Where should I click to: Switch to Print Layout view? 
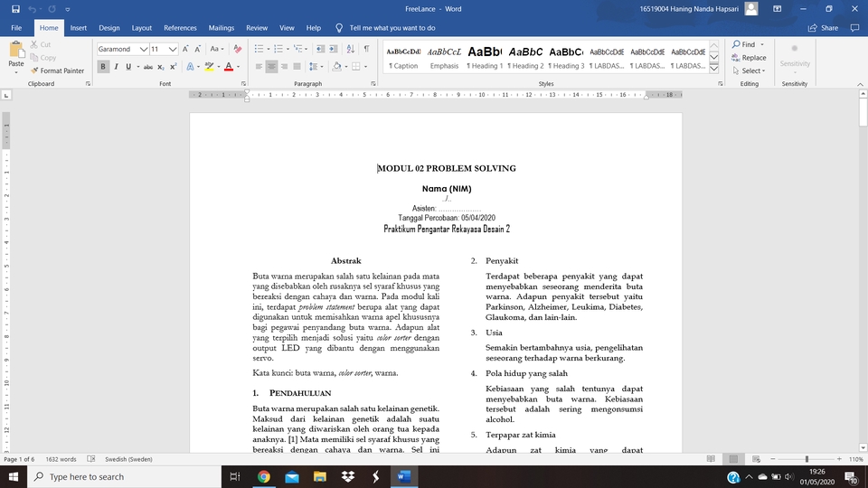(x=733, y=459)
